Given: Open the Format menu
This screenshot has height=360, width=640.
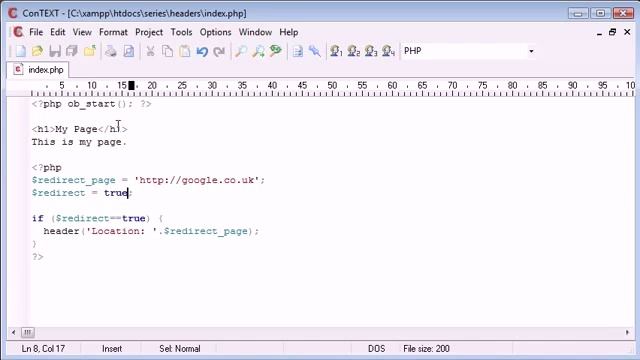Looking at the screenshot, I should tap(113, 32).
